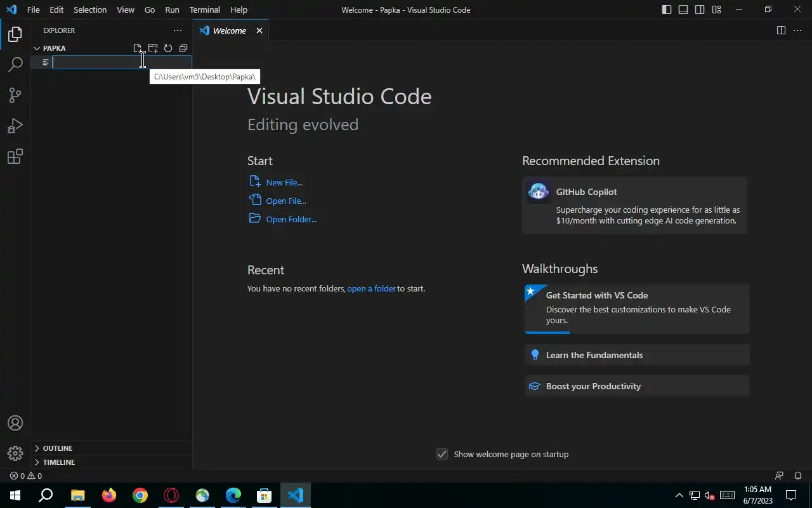Collapse all folders in Explorer

(x=183, y=48)
